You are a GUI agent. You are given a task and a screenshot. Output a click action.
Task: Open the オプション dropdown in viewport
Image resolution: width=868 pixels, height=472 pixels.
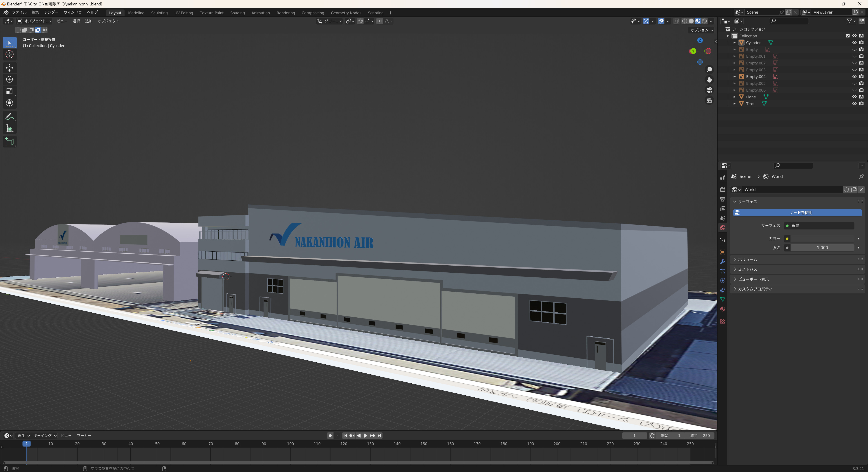click(702, 30)
